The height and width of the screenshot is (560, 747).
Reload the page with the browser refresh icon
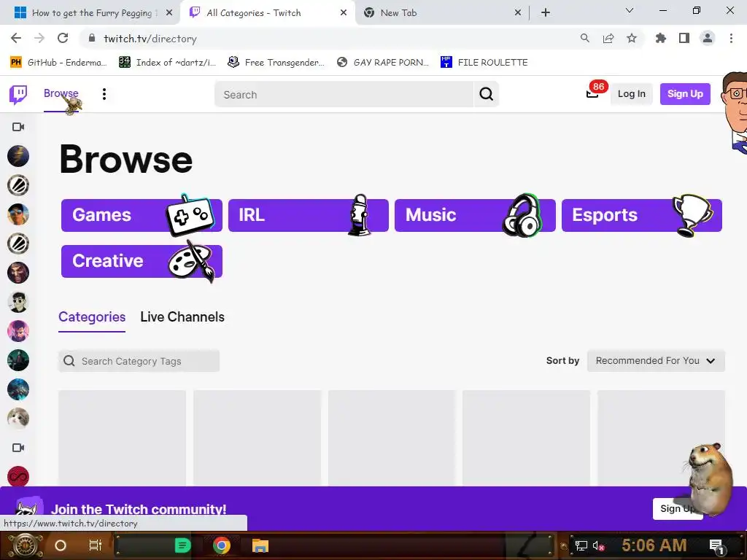pyautogui.click(x=63, y=38)
